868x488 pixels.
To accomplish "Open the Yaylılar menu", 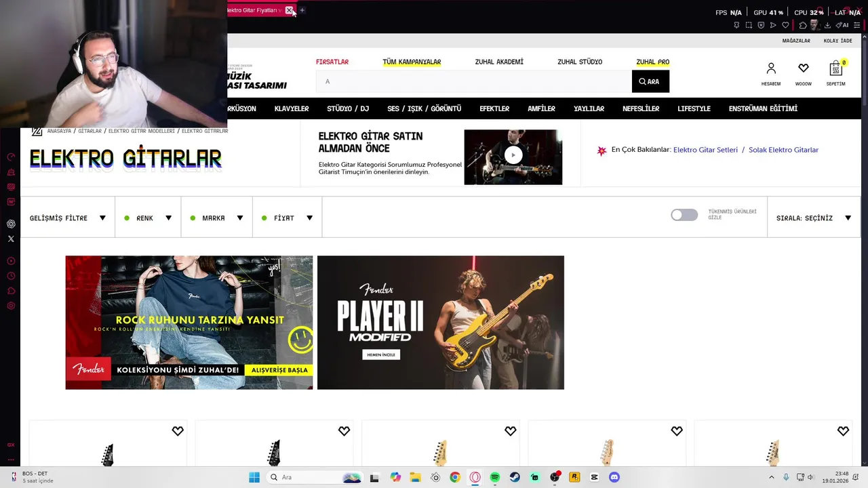I will (x=589, y=108).
